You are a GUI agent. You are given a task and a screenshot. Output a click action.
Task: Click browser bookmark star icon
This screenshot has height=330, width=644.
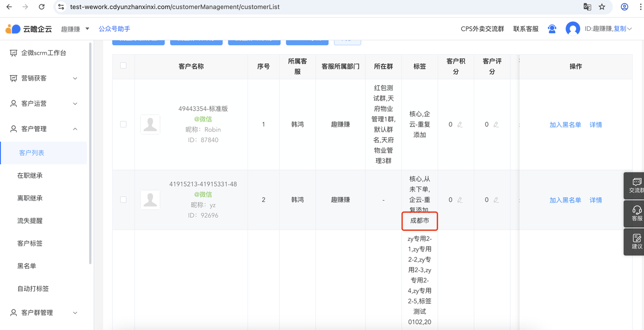point(602,7)
